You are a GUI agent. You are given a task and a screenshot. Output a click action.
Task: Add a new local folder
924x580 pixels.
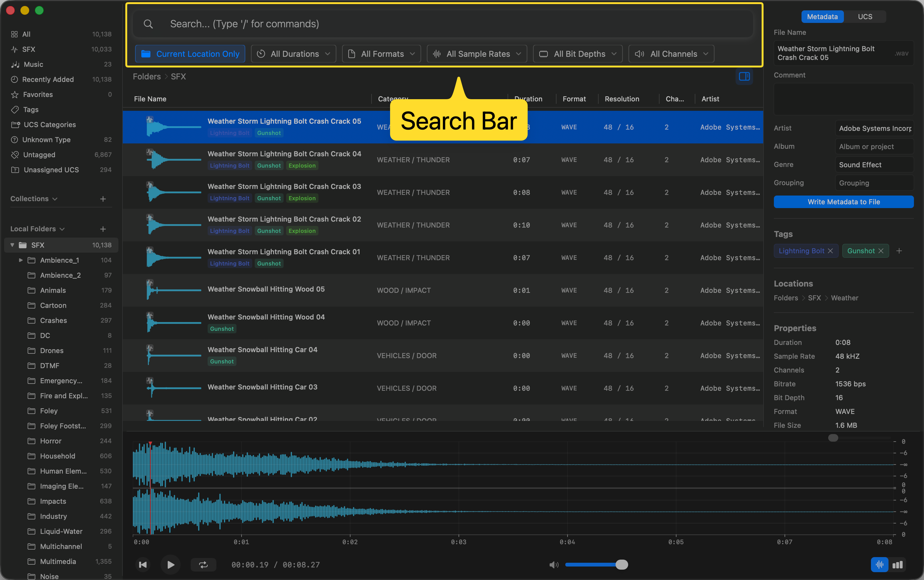103,229
